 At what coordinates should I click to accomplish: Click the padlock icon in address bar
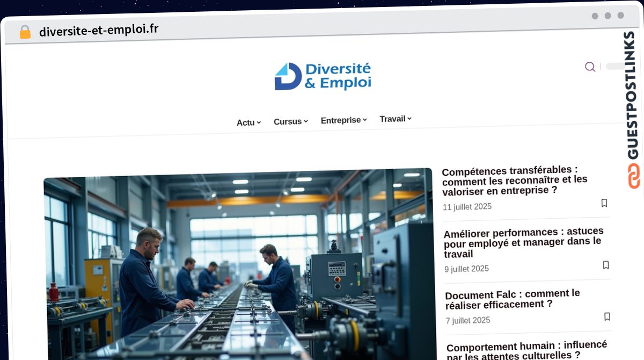[25, 32]
